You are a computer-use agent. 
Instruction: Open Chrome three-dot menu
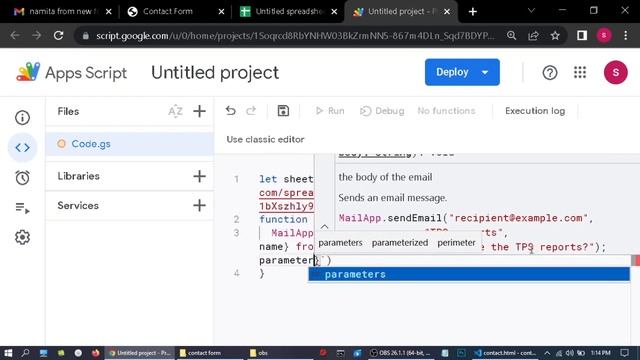[625, 36]
